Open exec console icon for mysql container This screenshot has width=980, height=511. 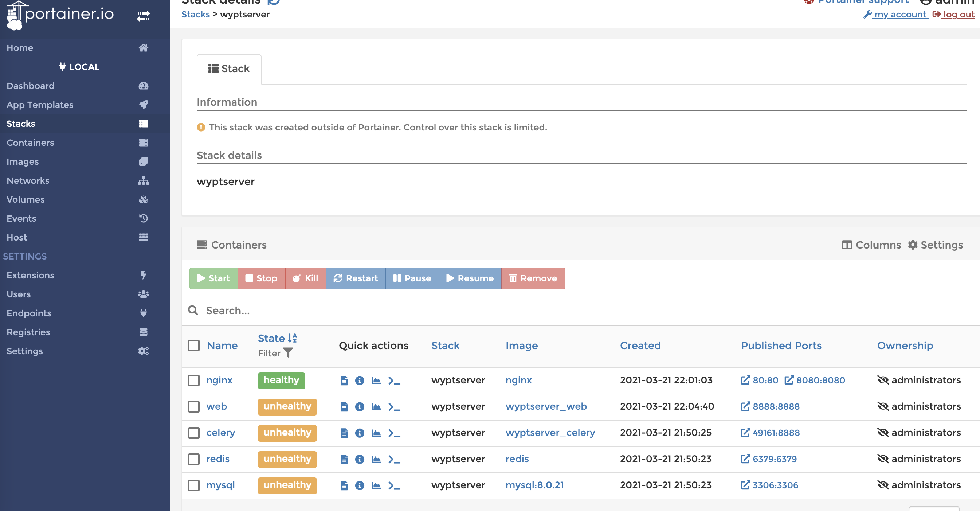tap(394, 485)
